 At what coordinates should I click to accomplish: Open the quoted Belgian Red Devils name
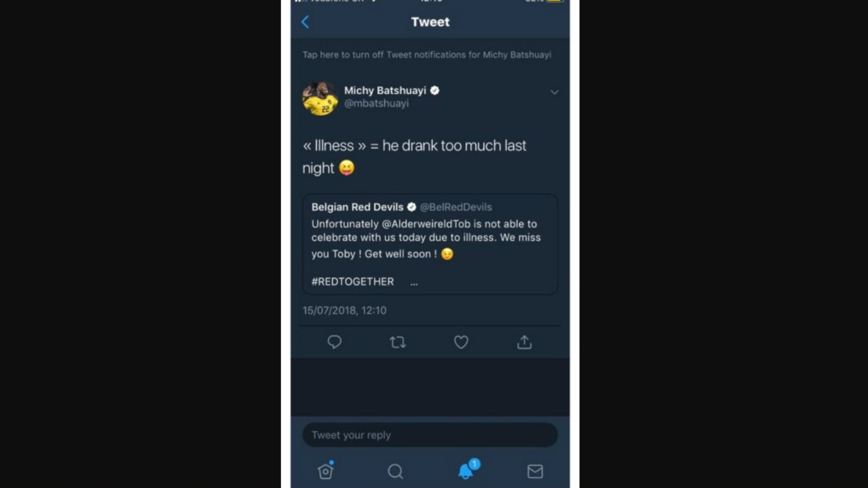pyautogui.click(x=357, y=207)
